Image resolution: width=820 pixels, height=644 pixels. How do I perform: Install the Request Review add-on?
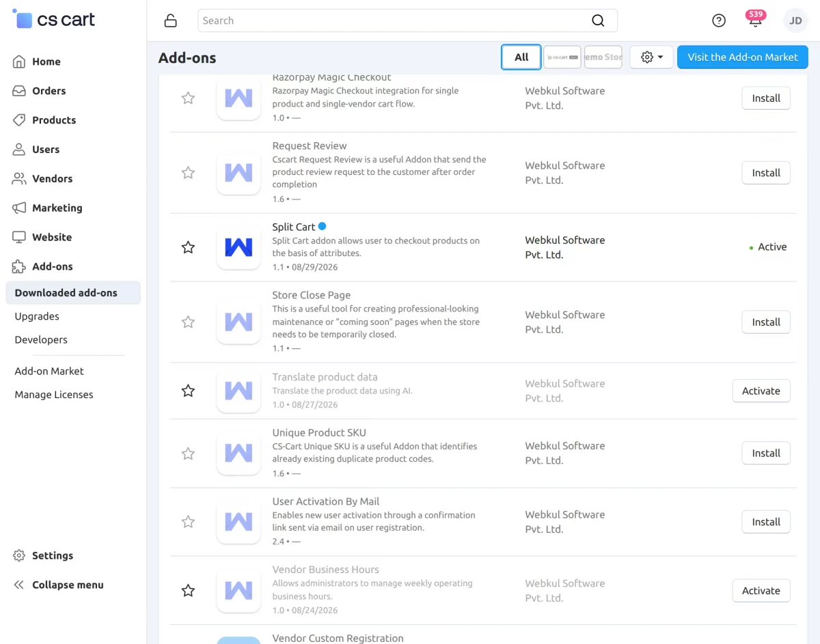coord(766,173)
